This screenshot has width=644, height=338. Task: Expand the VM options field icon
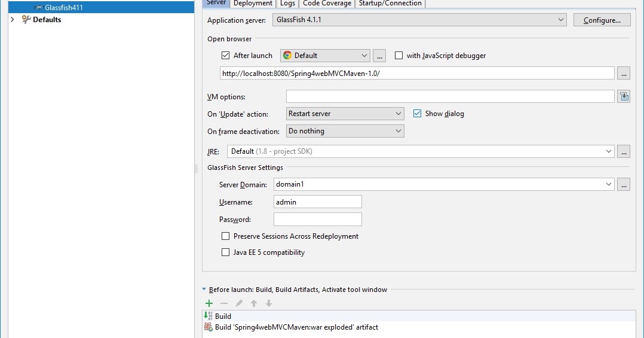pos(624,97)
